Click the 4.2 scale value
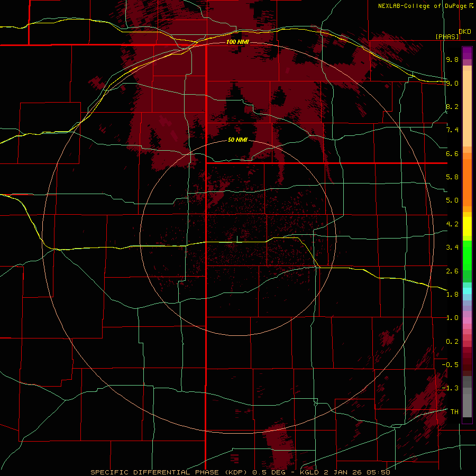This screenshot has width=476, height=476. pyautogui.click(x=452, y=224)
